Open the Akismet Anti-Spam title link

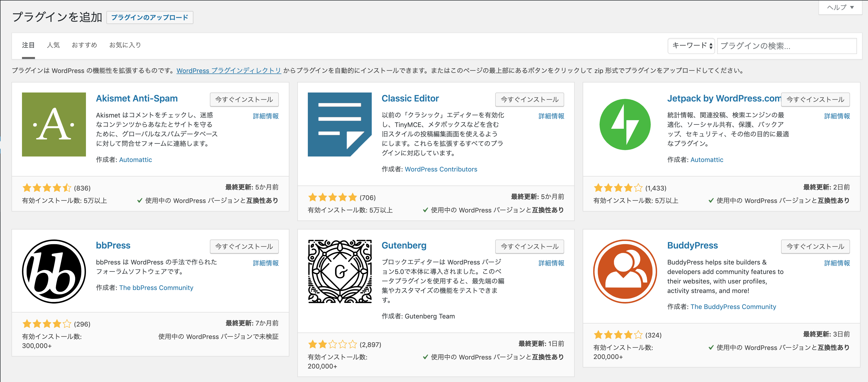pos(137,98)
